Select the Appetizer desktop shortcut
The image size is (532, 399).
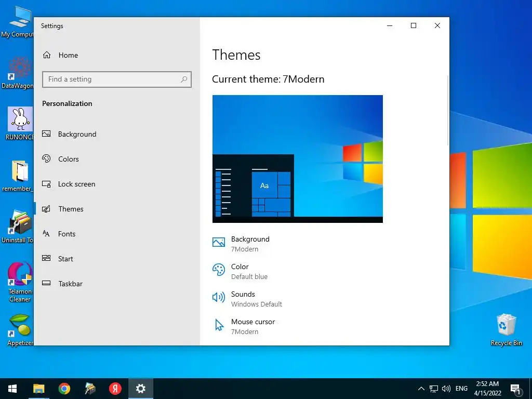[20, 330]
